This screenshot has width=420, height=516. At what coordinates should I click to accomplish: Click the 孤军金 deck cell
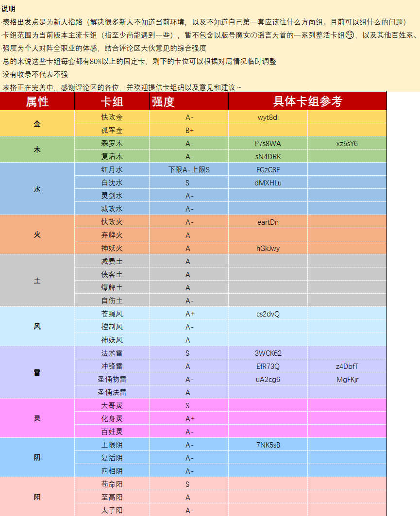(x=112, y=130)
